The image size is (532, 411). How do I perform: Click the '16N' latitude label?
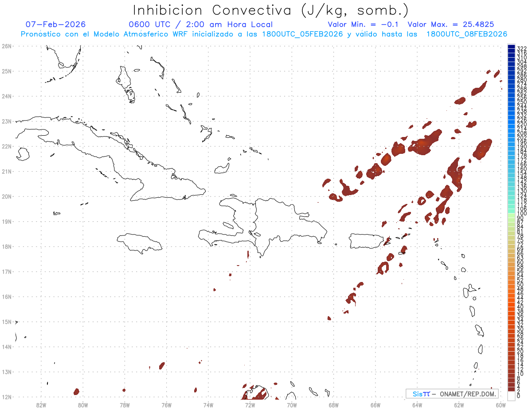[x=7, y=297]
